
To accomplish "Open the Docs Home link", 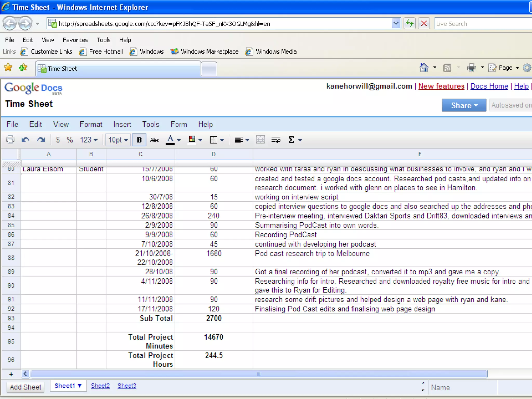I will click(x=489, y=86).
